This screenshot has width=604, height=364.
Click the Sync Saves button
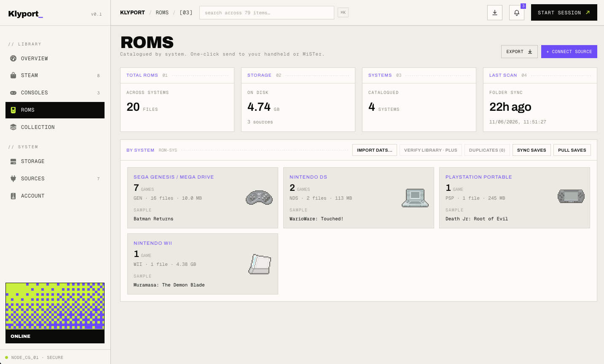(532, 150)
